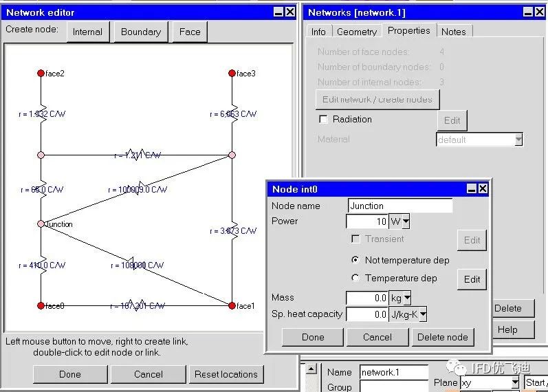Click Cancel in Network editor
The width and height of the screenshot is (548, 392).
tap(149, 374)
